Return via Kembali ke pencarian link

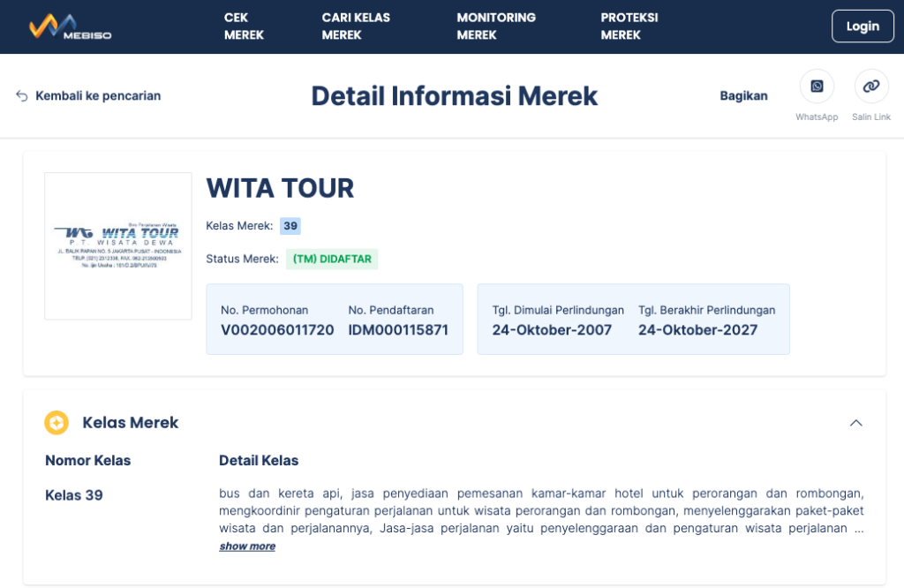98,95
